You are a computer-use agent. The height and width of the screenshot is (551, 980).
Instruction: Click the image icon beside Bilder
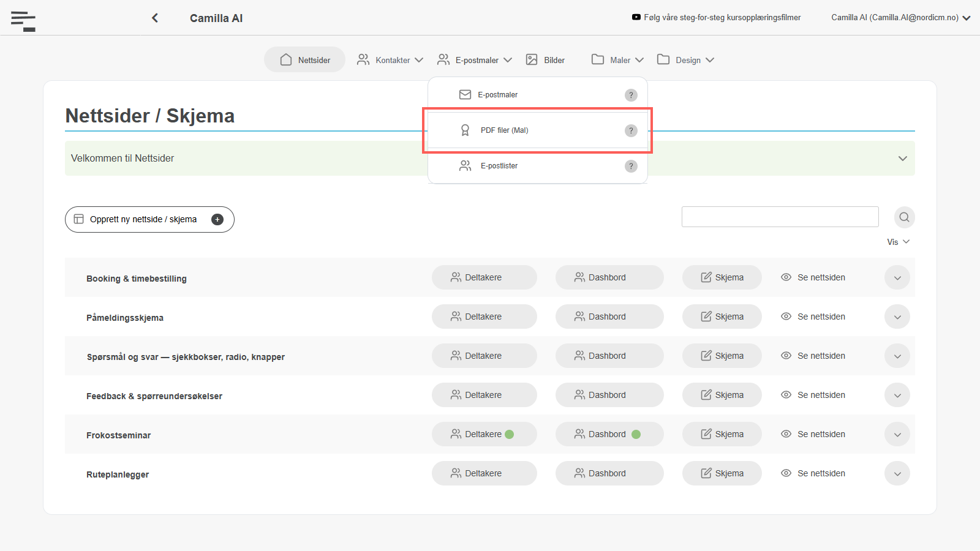532,59
